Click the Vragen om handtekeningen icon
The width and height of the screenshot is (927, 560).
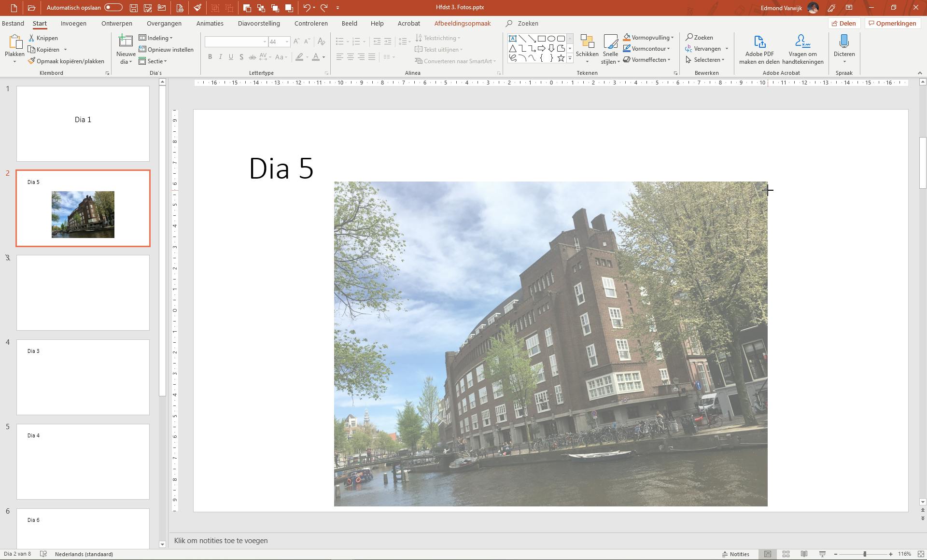click(802, 42)
